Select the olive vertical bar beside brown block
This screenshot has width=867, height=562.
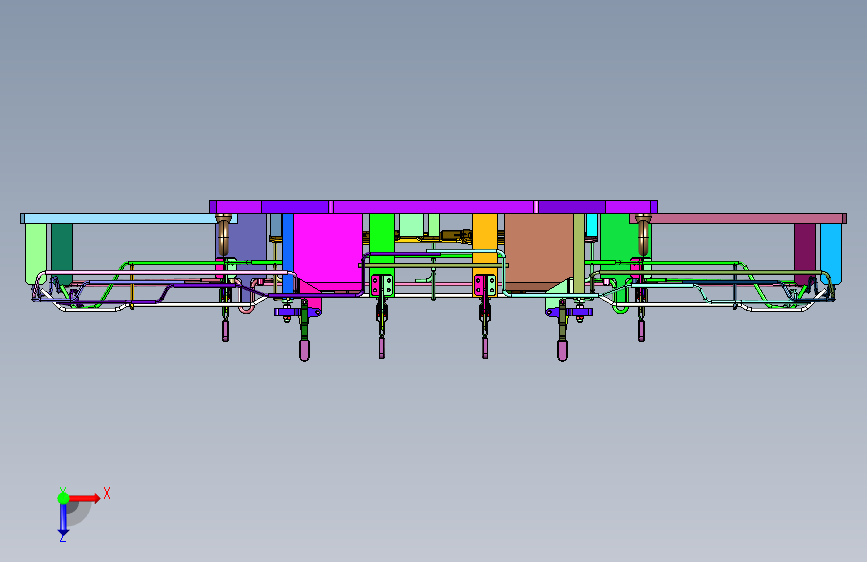coord(579,252)
